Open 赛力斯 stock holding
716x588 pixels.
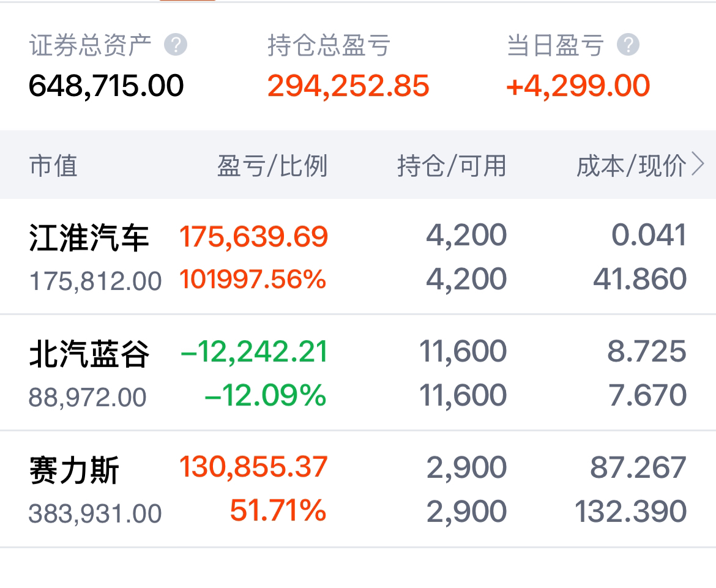point(74,470)
